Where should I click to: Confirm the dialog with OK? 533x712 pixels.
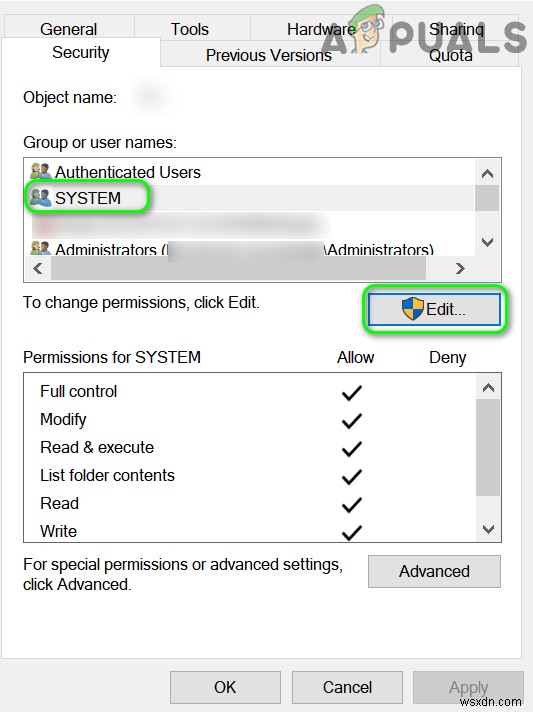pyautogui.click(x=225, y=687)
